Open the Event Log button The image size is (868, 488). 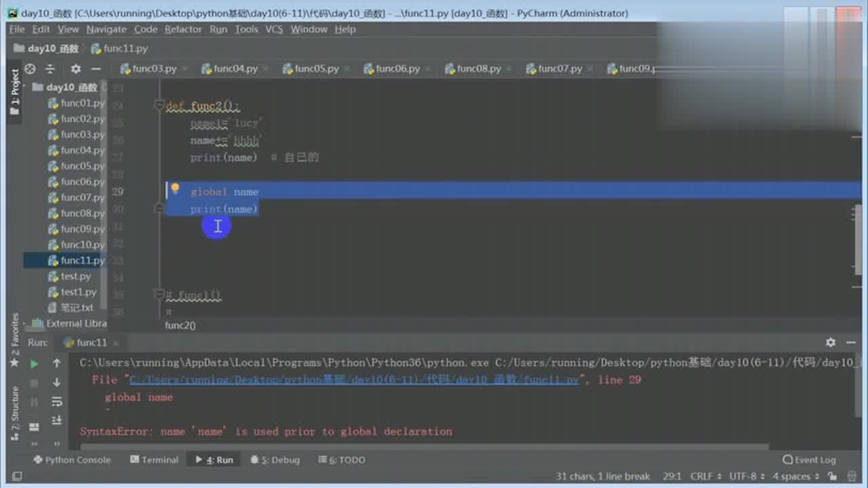[x=809, y=460]
